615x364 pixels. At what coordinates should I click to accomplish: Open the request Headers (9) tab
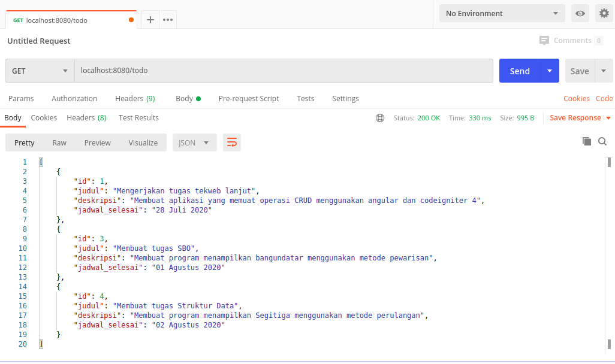tap(135, 99)
